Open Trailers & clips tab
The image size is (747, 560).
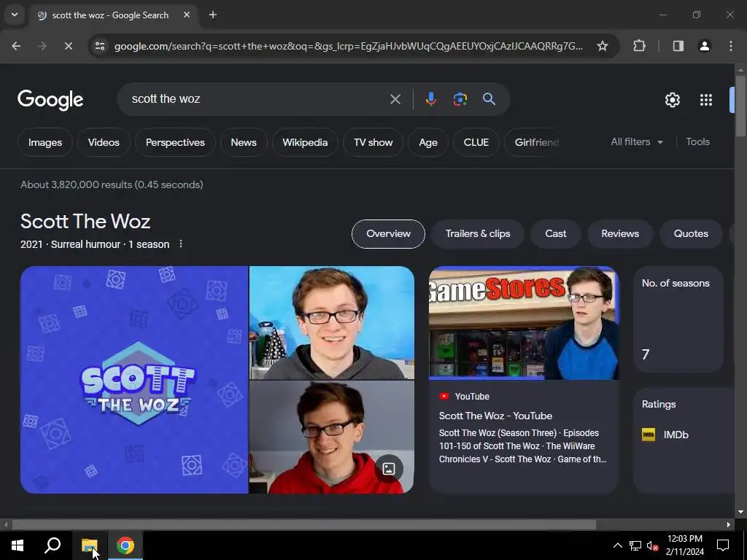pos(478,234)
